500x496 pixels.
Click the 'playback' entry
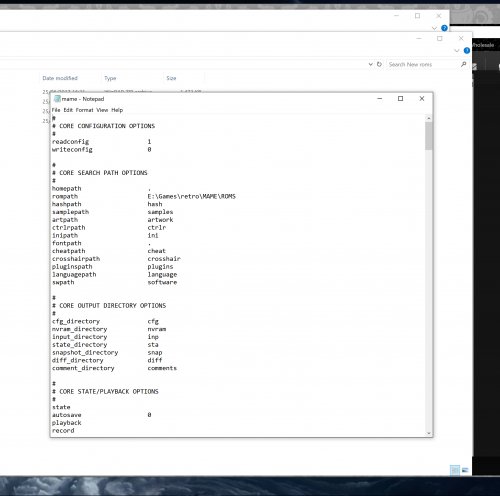(67, 423)
